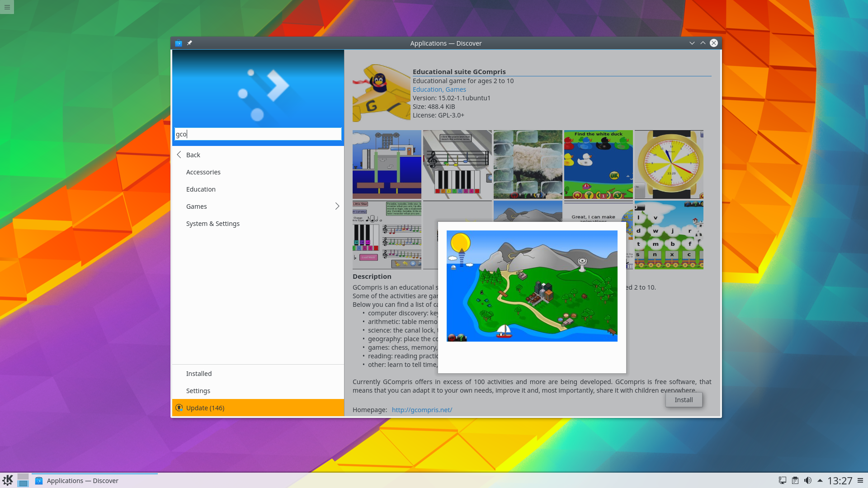Screen dimensions: 868x488
Task: Expand the Games category expander arrow
Action: (337, 206)
